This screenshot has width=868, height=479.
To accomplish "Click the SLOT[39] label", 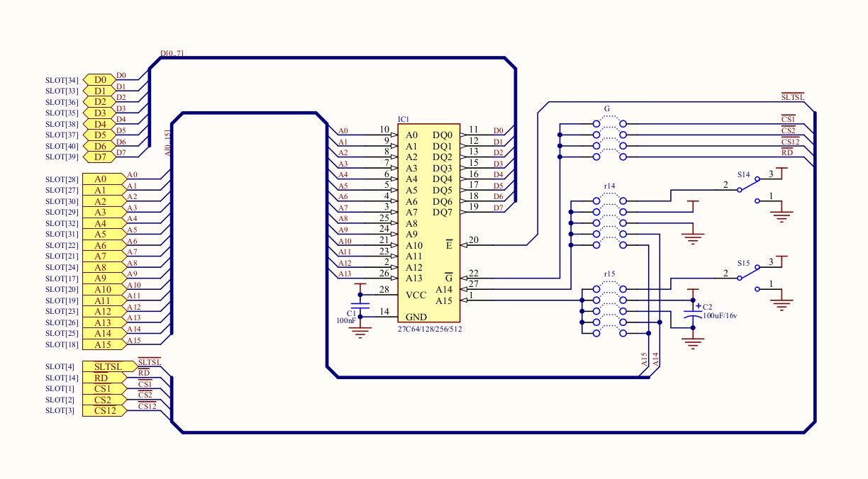I will 62,157.
